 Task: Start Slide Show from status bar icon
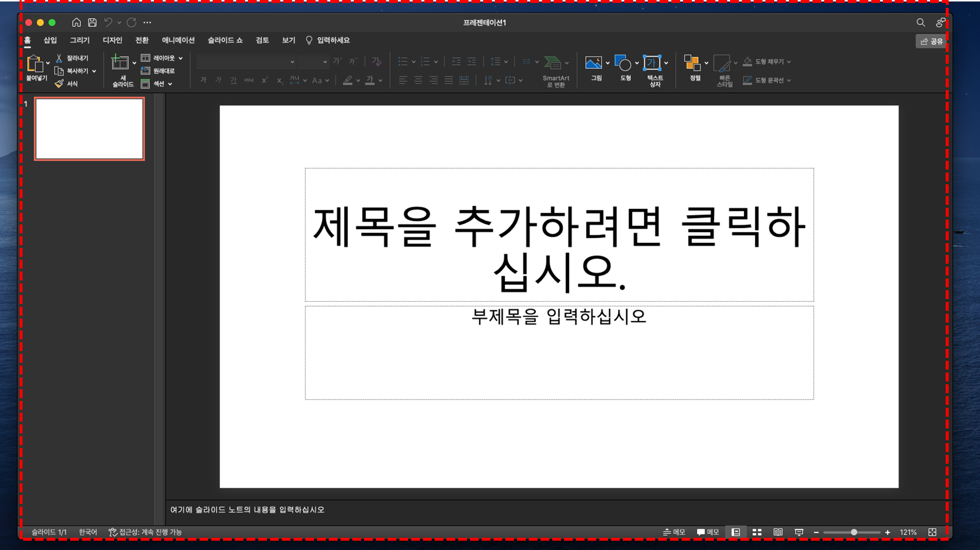tap(799, 532)
